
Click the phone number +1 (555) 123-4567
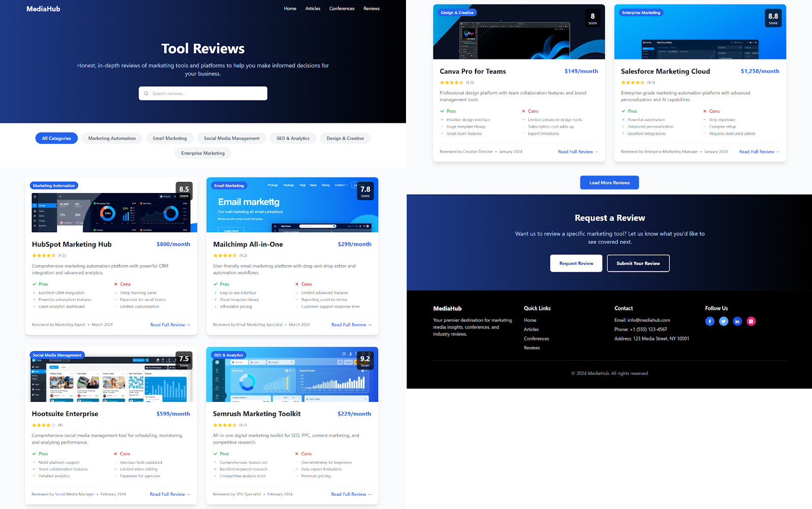[649, 329]
